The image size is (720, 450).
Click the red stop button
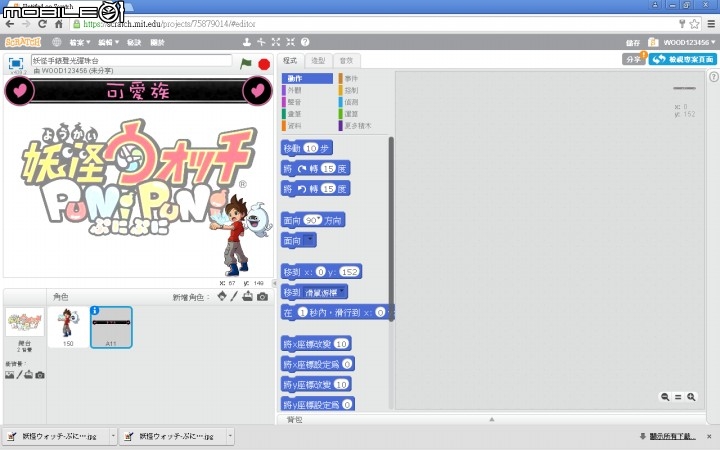click(x=264, y=64)
